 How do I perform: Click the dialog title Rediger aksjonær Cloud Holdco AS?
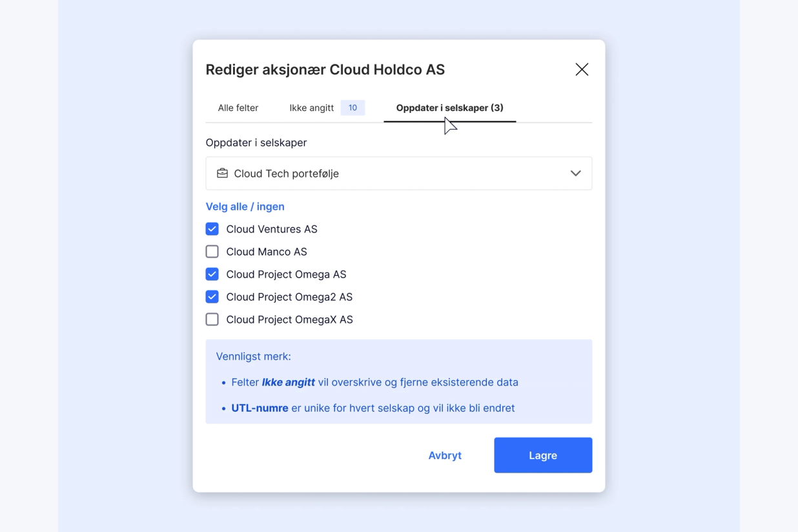325,70
